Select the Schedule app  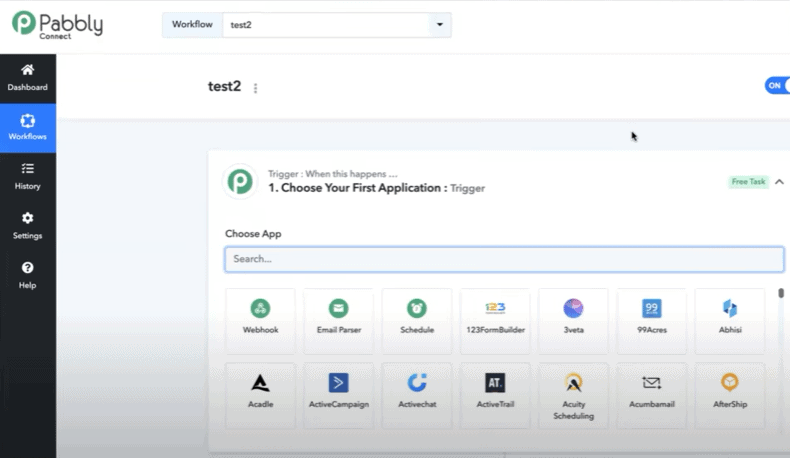[417, 321]
